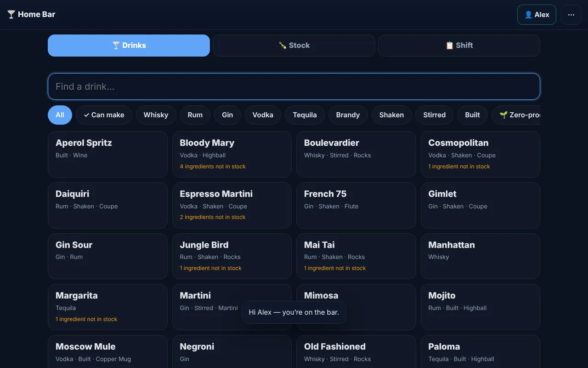The width and height of the screenshot is (588, 368).
Task: Filter drinks by Rum
Action: [195, 115]
